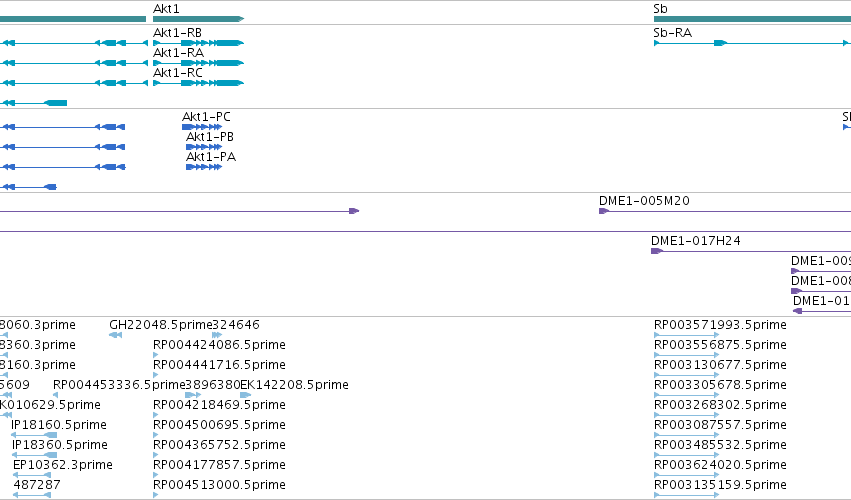Click RP004513000.5prime EST label
The image size is (851, 500).
click(x=219, y=485)
